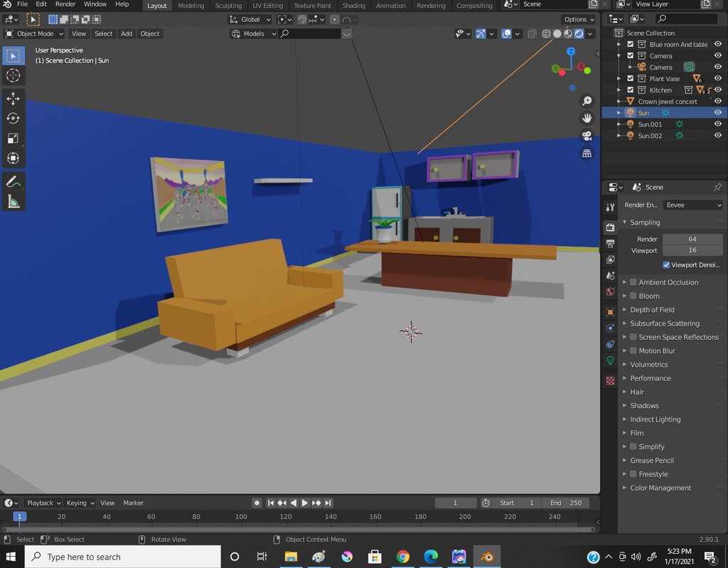
Task: Toggle camera view with the camera icon
Action: (x=587, y=136)
